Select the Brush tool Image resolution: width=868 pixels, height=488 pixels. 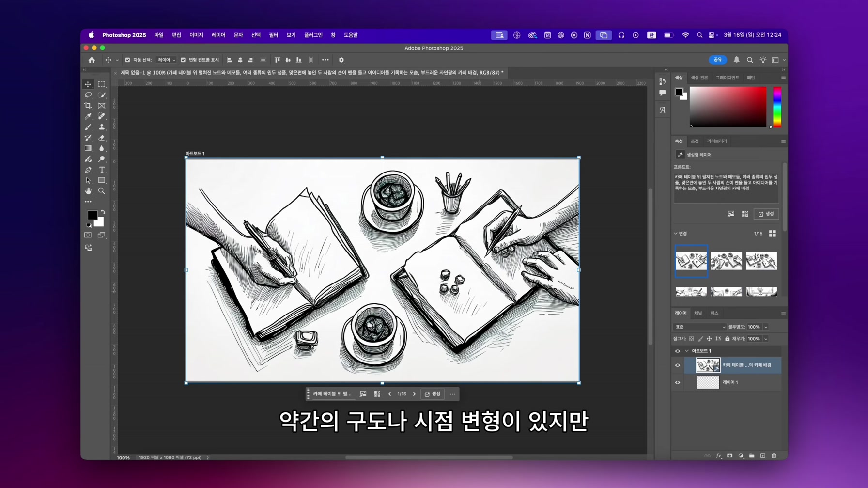(x=88, y=127)
